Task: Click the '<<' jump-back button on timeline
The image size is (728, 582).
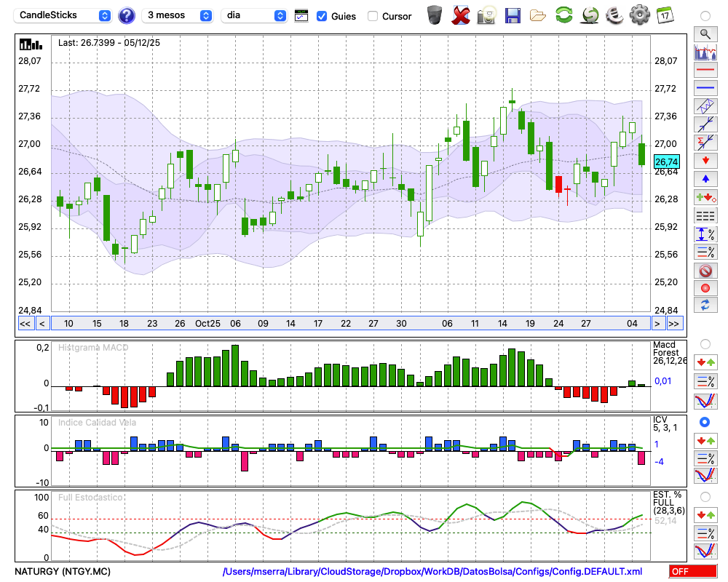Action: coord(25,324)
